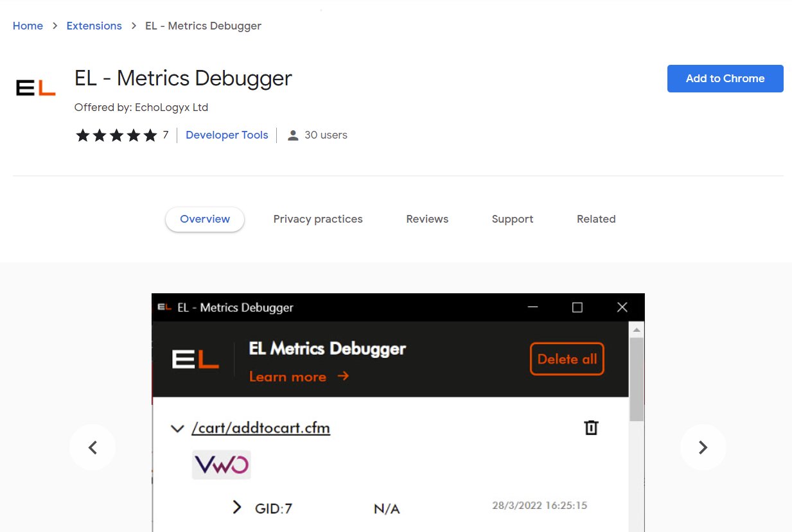Open the Reviews tab
The height and width of the screenshot is (532, 792).
point(427,219)
